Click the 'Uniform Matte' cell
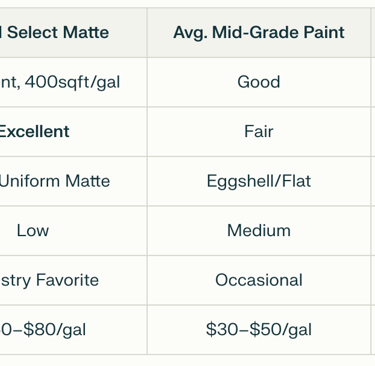 tap(73, 181)
